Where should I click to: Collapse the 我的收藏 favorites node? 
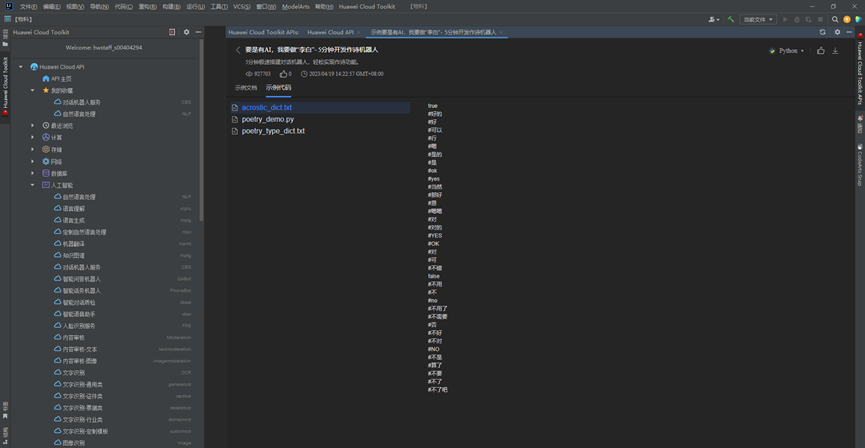[x=32, y=90]
